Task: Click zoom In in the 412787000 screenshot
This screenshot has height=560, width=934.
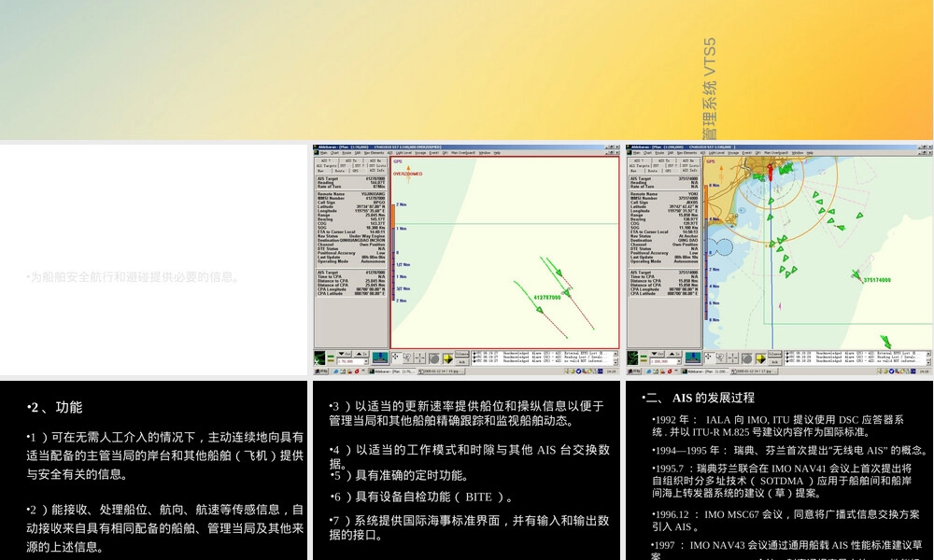Action: (361, 354)
